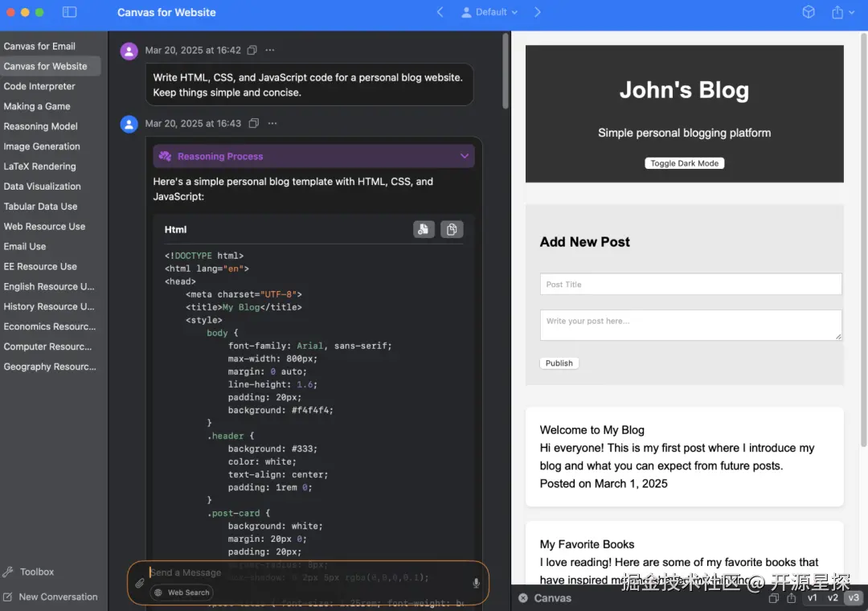This screenshot has width=868, height=611.
Task: Open the Default profile dropdown
Action: click(489, 12)
